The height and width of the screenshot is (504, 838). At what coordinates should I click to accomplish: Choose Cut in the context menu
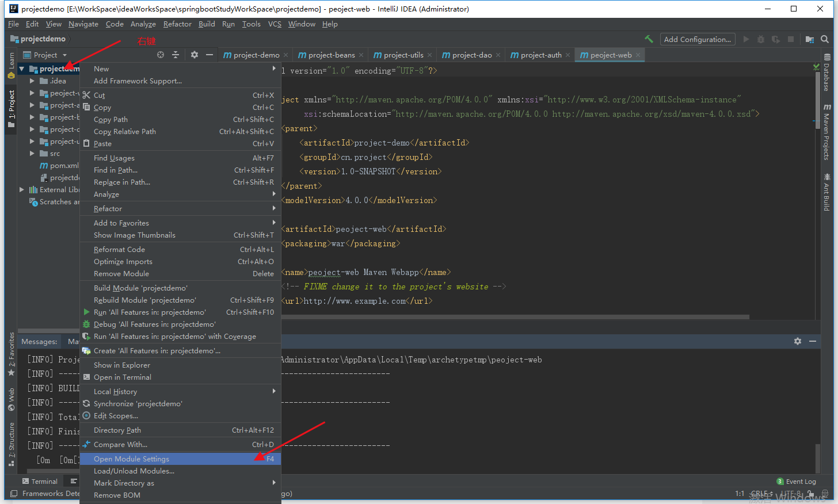click(180, 96)
